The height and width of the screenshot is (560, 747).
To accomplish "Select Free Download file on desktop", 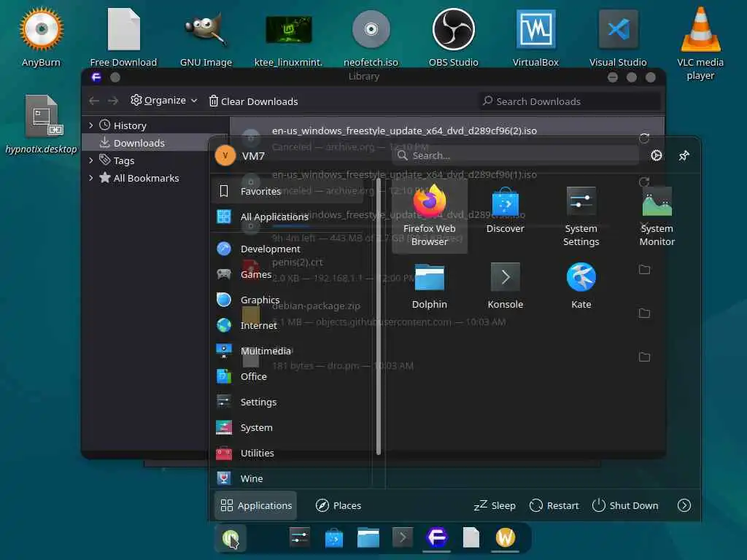I will (123, 36).
